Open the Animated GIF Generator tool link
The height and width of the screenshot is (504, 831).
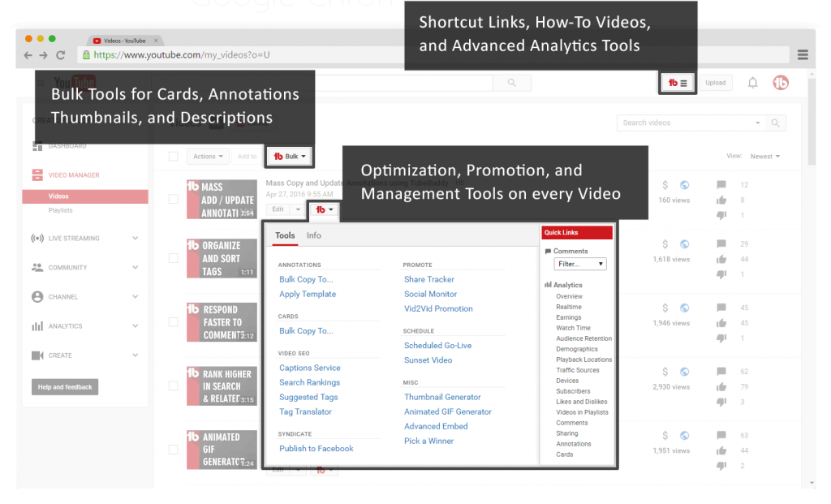(x=447, y=411)
